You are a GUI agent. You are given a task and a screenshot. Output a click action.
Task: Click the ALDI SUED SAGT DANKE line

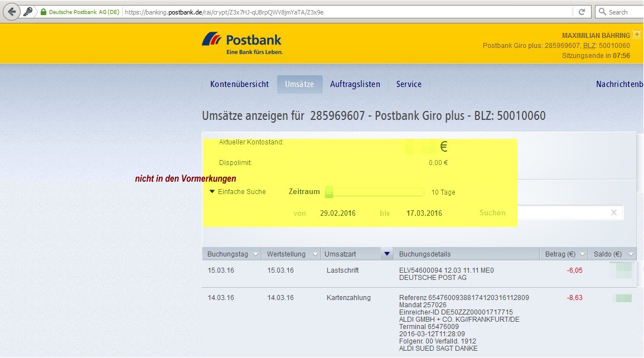click(x=438, y=349)
